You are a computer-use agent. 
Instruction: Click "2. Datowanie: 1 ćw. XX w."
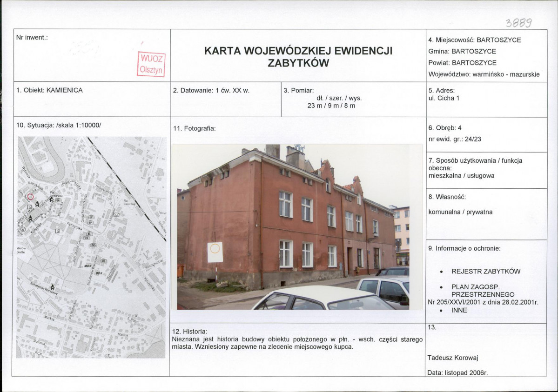point(211,90)
